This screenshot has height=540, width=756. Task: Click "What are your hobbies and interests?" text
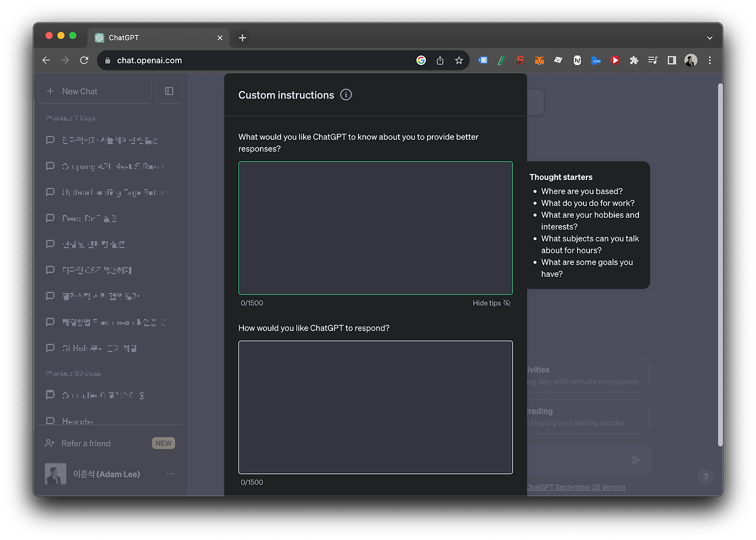coord(590,221)
